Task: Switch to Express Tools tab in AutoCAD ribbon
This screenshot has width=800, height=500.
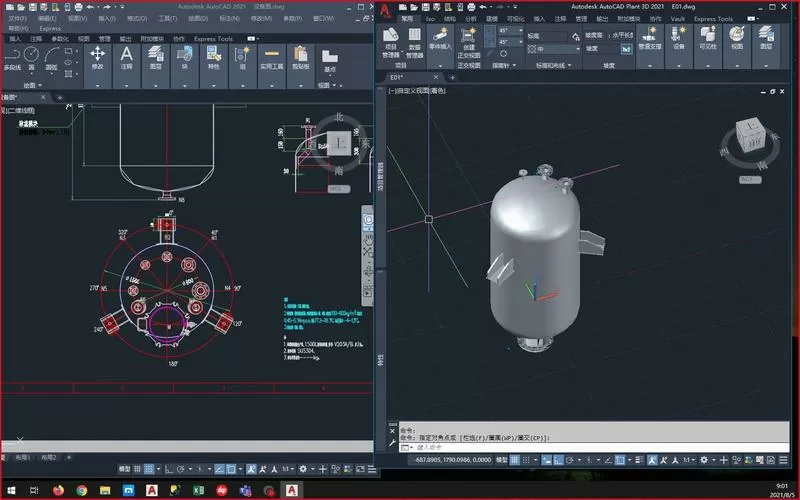Action: coord(213,39)
